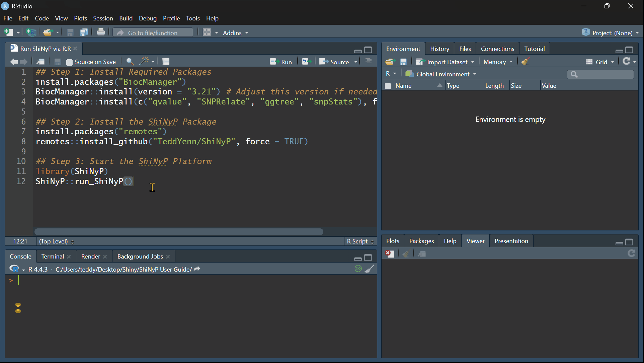
Task: Switch to the Background Jobs tab
Action: pos(140,257)
